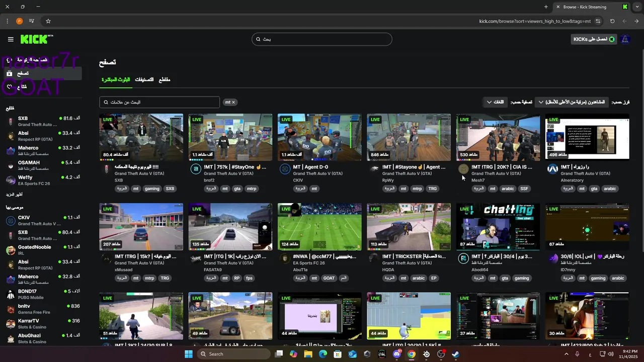Click the SXB avatar on stream card

pos(106,169)
